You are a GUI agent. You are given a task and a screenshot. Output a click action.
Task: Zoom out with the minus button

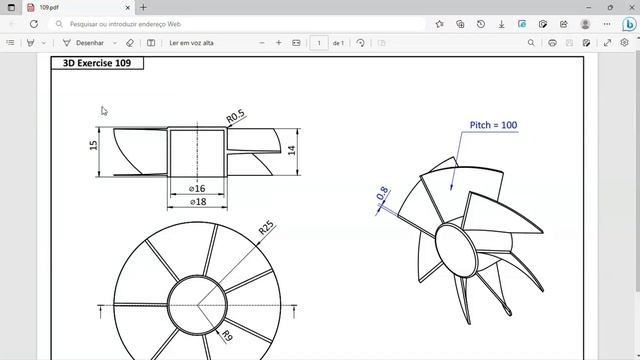coord(262,43)
